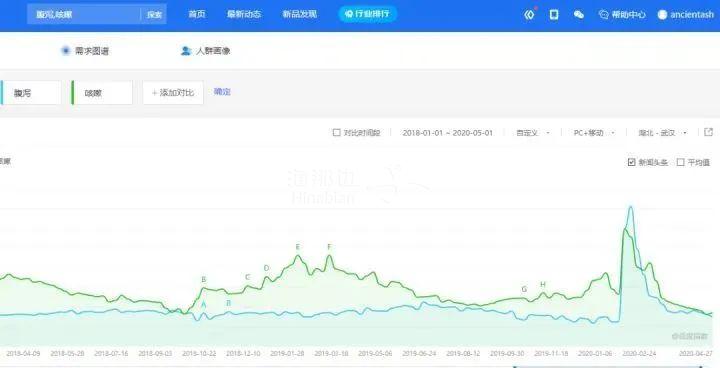Viewport: 720px width, 368px height.
Task: Click news marker E on the chart
Action: pos(298,247)
